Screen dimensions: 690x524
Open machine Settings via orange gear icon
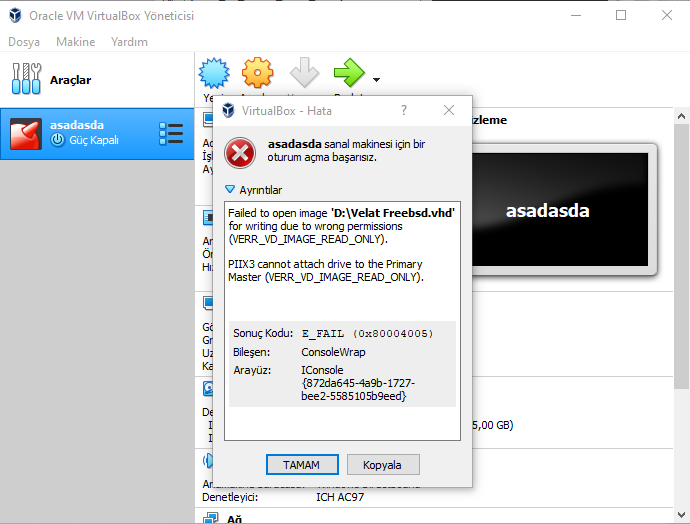click(x=257, y=73)
